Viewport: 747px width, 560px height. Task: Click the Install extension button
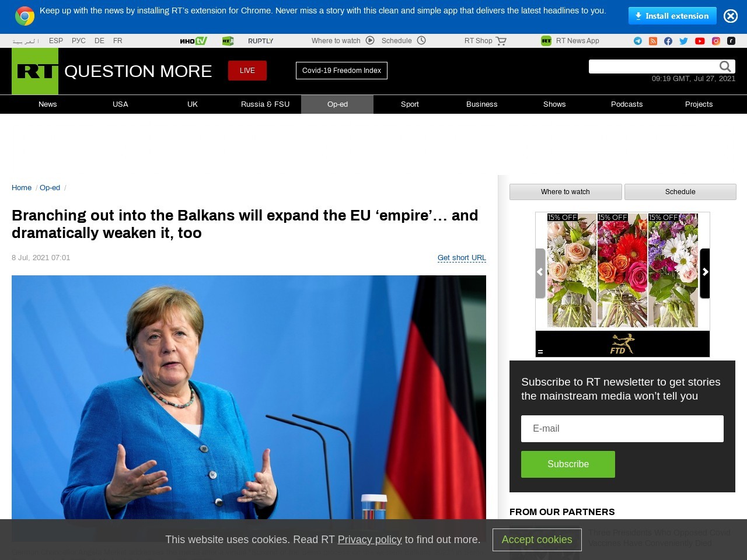672,16
